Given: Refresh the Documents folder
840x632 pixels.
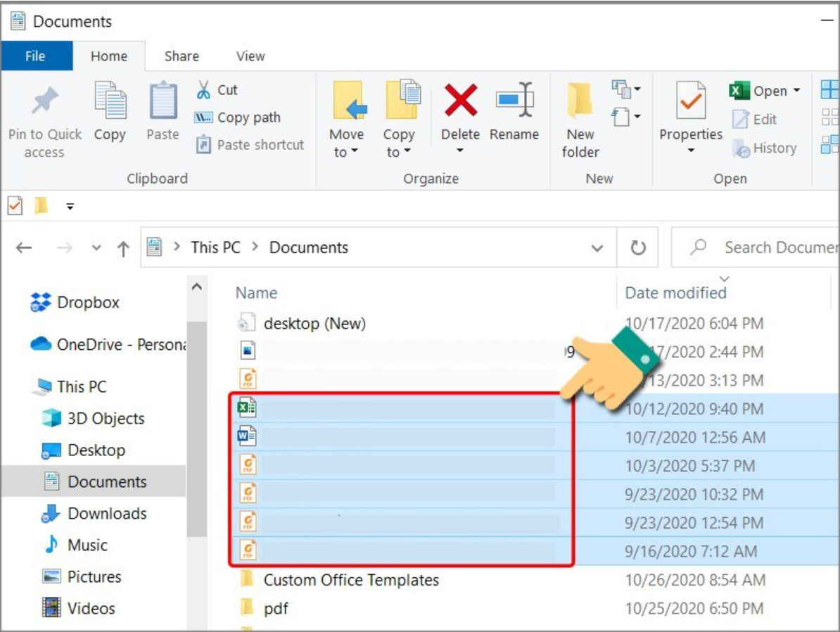Looking at the screenshot, I should pyautogui.click(x=637, y=248).
